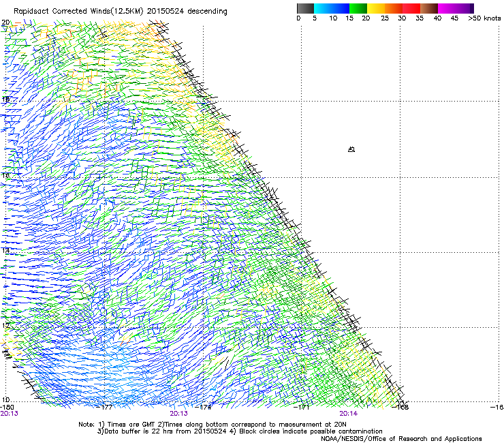
Task: Click the '20' latitude axis label
Action: [5, 22]
